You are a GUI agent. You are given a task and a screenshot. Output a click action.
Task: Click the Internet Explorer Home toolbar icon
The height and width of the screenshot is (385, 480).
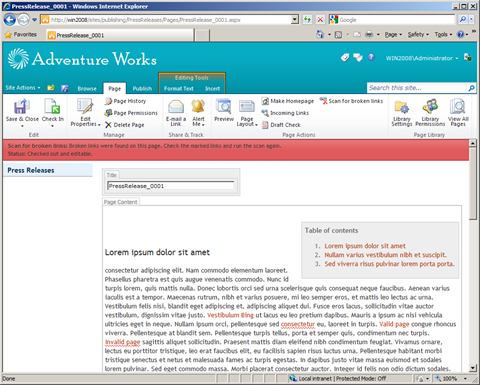point(320,34)
